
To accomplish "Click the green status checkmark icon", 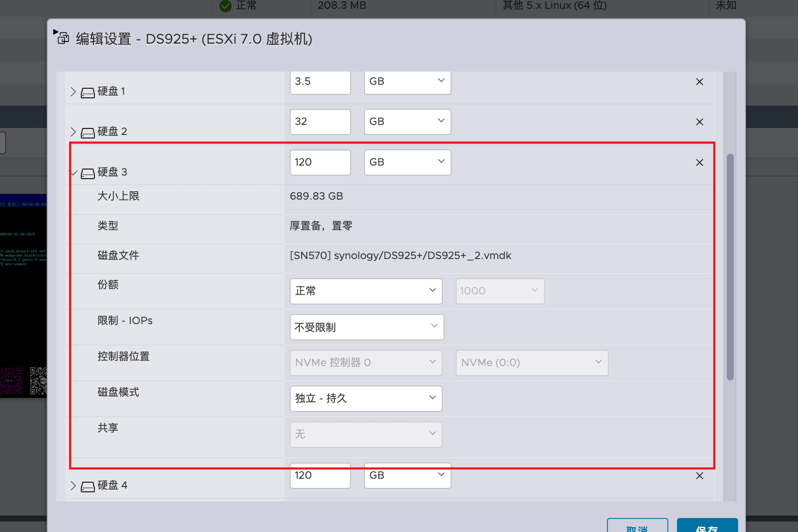I will click(226, 6).
